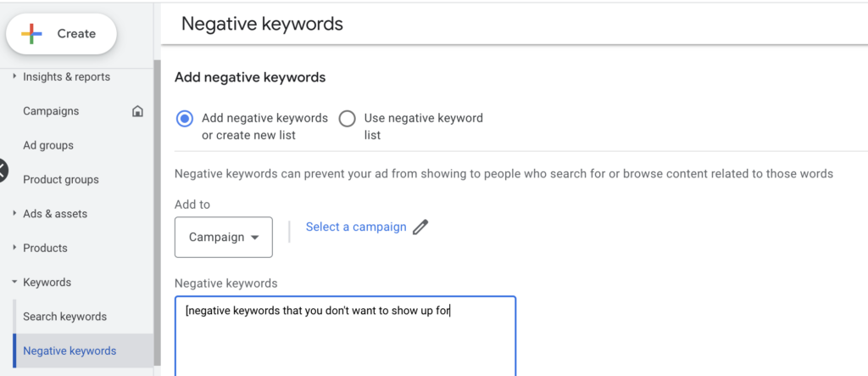Screen dimensions: 868x376
Task: Select Add negative keywords or create new list
Action: click(184, 119)
